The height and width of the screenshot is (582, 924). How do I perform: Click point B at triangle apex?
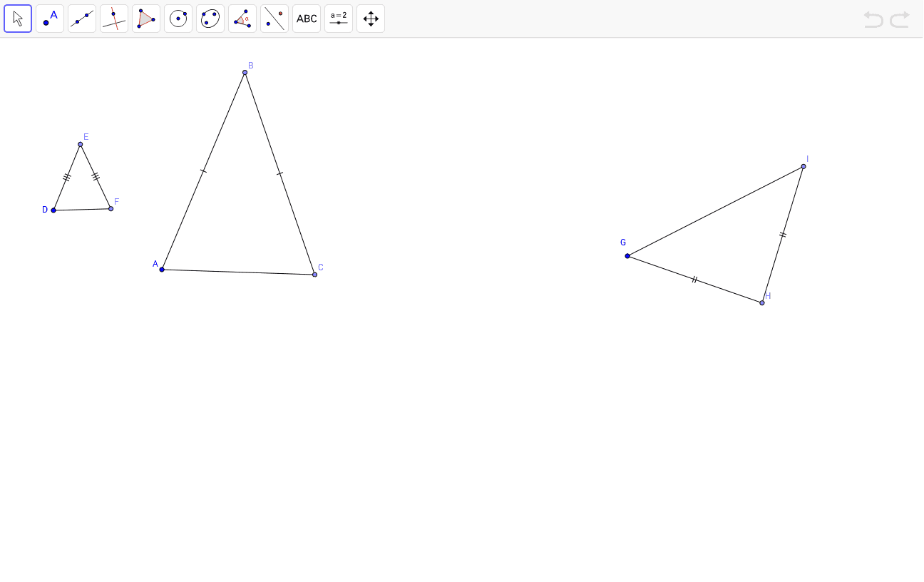tap(245, 72)
